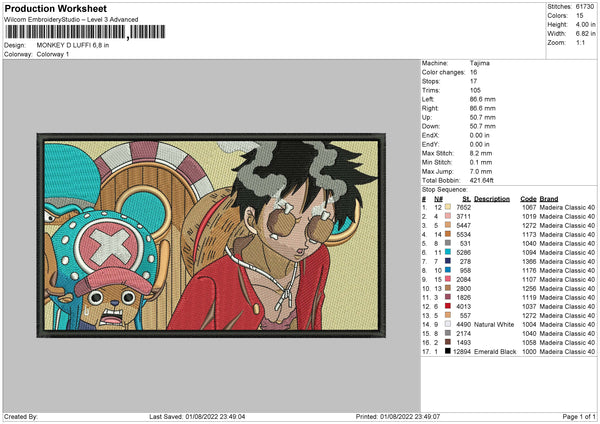This screenshot has width=600, height=424.
Task: Click the navy blue swatch in stop 7
Action: tap(448, 261)
